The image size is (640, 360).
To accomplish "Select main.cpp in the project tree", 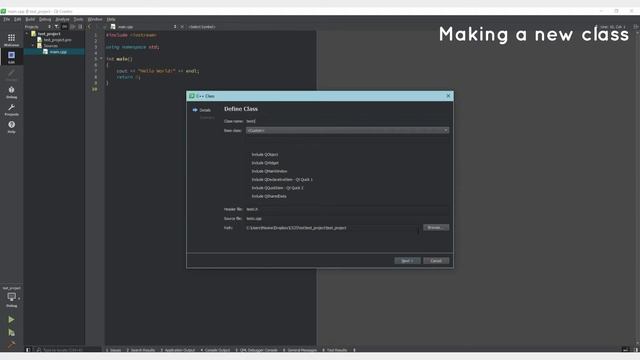I will pos(58,52).
